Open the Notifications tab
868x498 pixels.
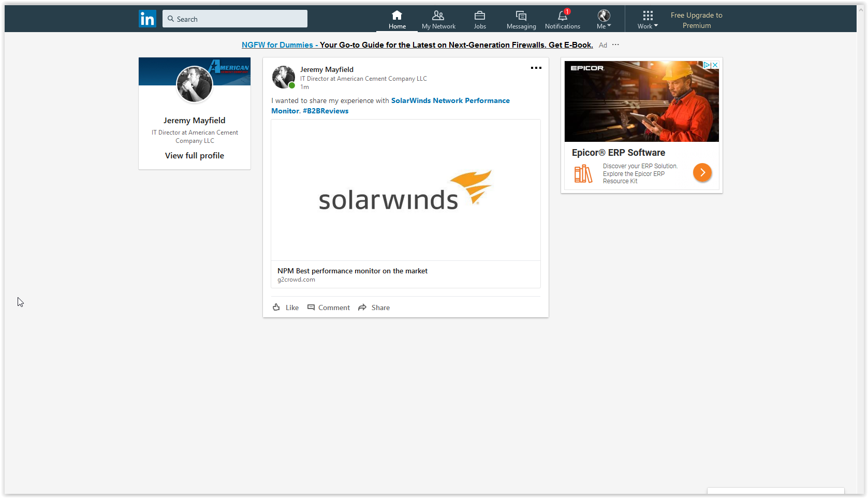click(563, 20)
